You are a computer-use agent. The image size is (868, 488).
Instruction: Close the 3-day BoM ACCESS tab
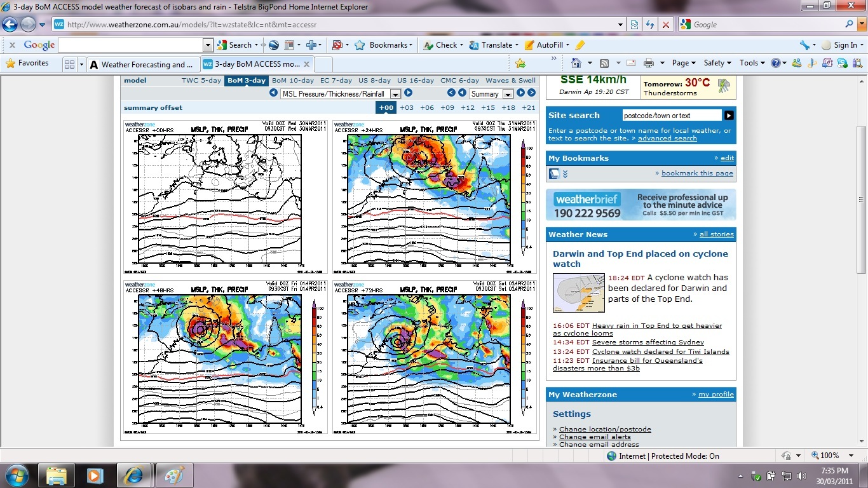[306, 64]
